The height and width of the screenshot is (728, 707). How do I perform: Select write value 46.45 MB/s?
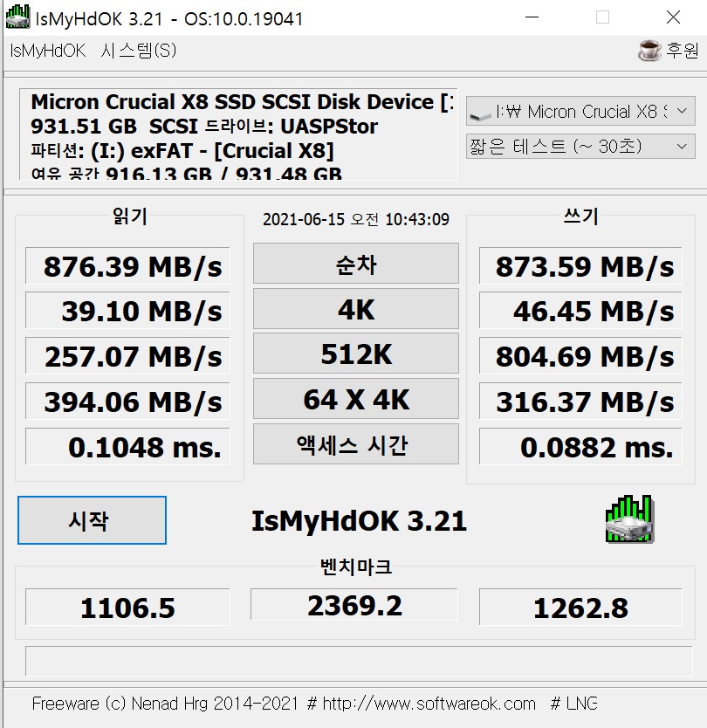[x=580, y=310]
